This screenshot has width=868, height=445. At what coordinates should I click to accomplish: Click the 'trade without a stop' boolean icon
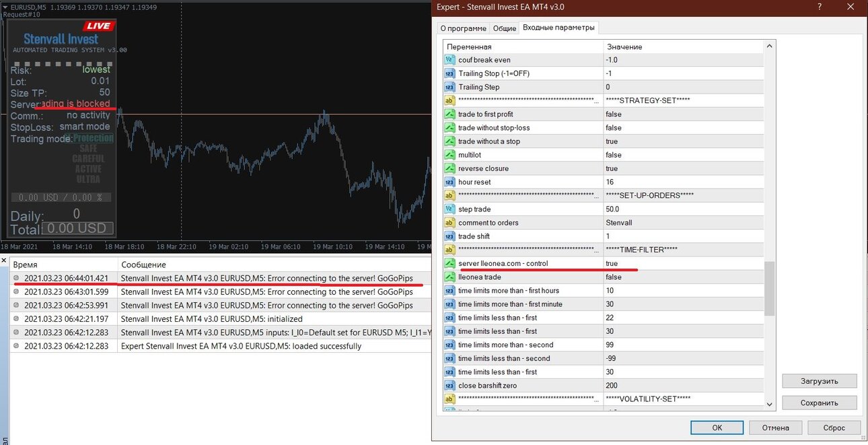[x=450, y=141]
